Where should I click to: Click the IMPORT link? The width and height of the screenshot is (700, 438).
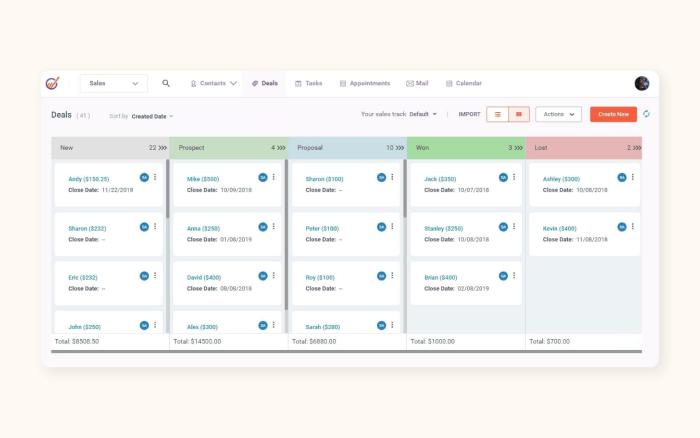(x=469, y=114)
